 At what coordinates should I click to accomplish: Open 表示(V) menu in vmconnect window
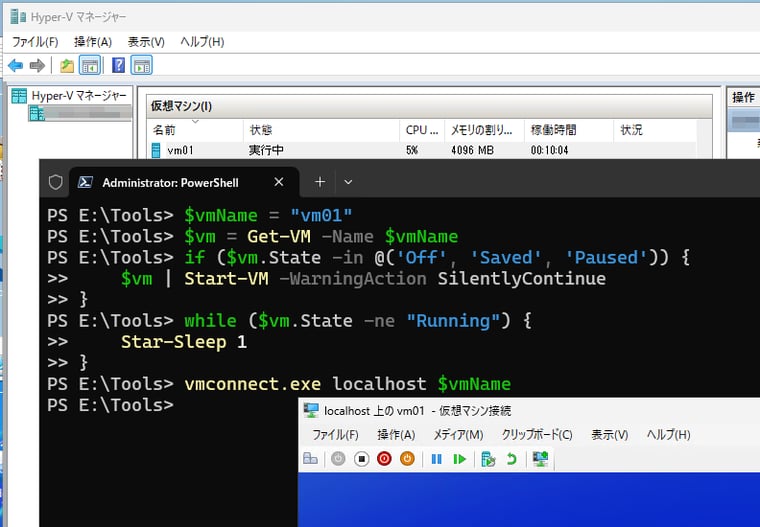pyautogui.click(x=609, y=435)
